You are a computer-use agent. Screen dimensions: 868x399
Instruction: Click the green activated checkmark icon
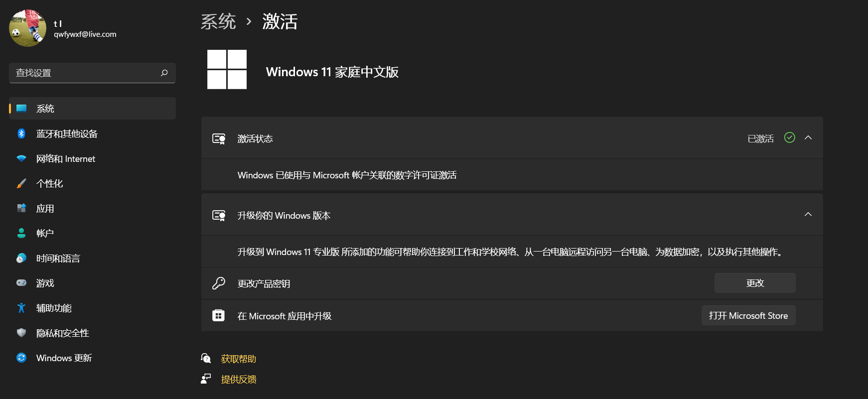(790, 137)
